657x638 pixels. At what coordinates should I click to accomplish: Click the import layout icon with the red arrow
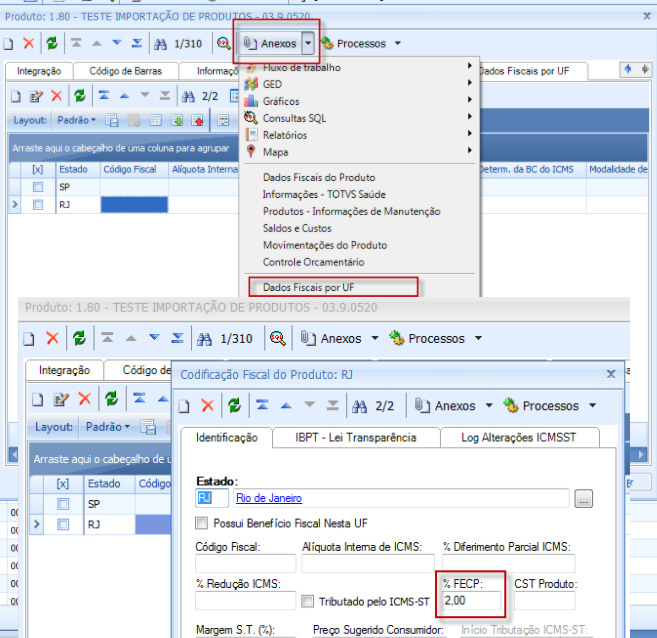pyautogui.click(x=197, y=120)
